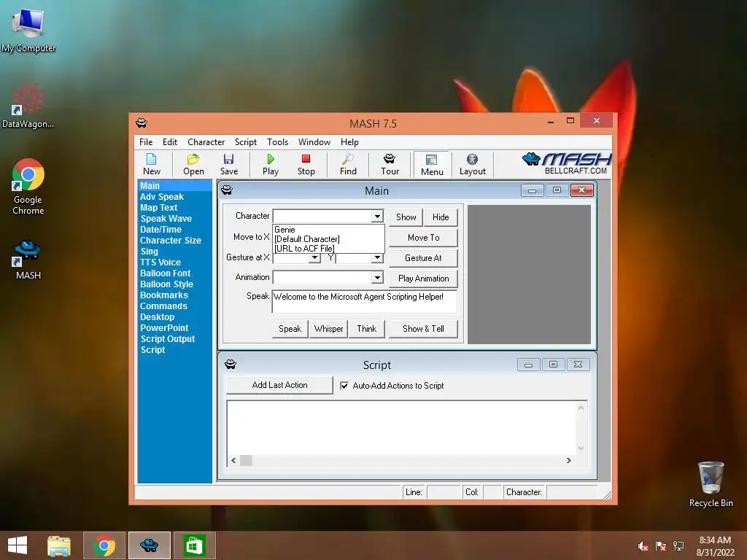Click the Gesture At button
This screenshot has width=747, height=560.
424,258
